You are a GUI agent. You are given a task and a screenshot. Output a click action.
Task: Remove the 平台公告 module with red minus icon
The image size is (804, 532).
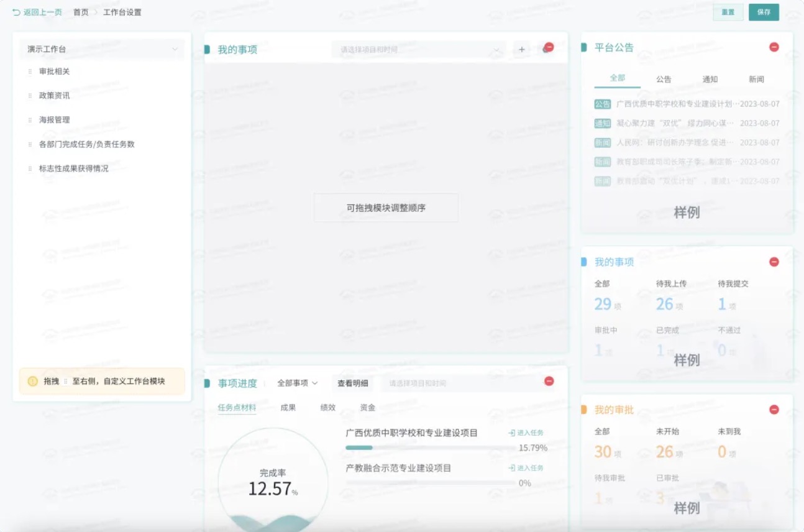(774, 47)
